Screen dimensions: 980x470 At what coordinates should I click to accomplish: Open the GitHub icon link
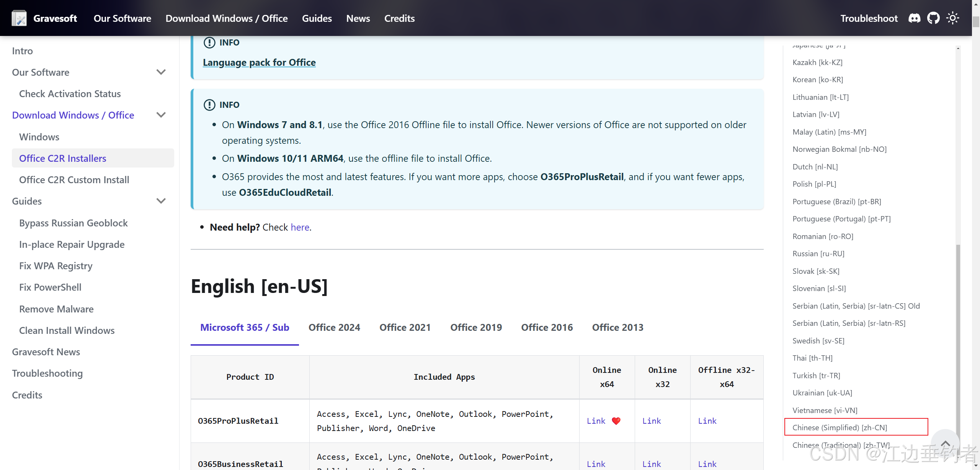pos(933,18)
